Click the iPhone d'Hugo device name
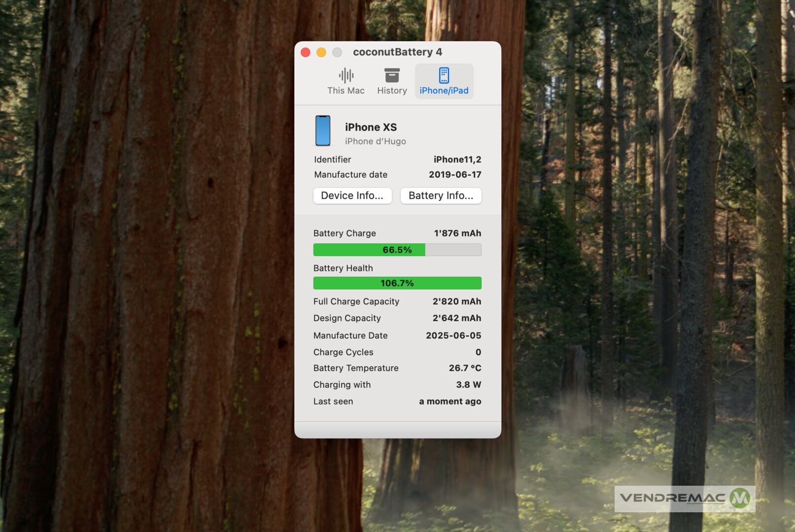The height and width of the screenshot is (532, 795). click(375, 141)
